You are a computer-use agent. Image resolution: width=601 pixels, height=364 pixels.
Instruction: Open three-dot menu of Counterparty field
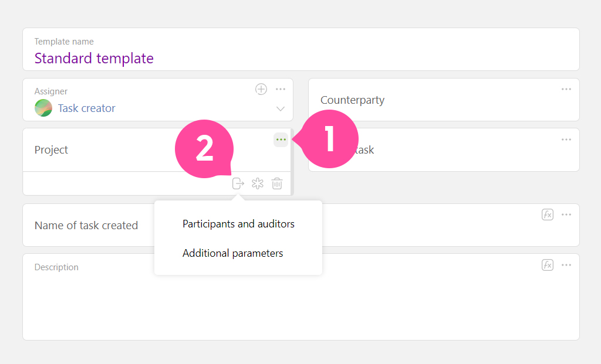coord(566,89)
